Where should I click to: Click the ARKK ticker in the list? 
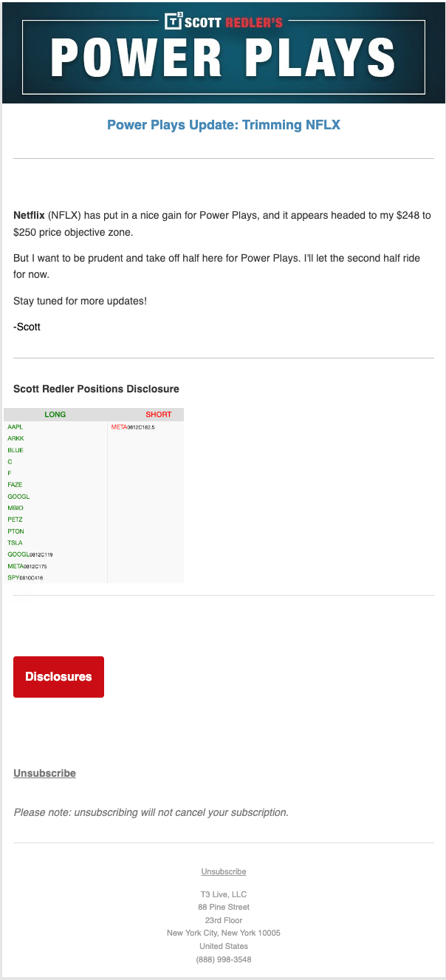pyautogui.click(x=16, y=438)
